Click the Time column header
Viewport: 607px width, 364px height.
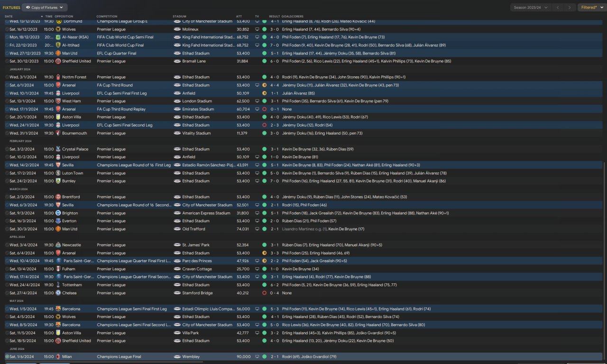[x=49, y=17]
